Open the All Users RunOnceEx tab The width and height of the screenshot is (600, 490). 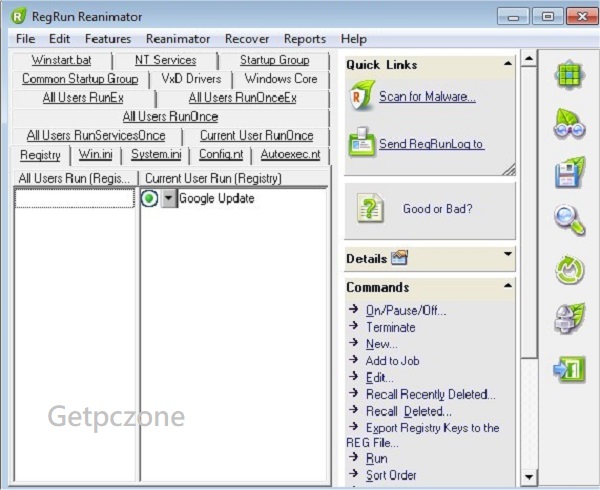(x=243, y=98)
